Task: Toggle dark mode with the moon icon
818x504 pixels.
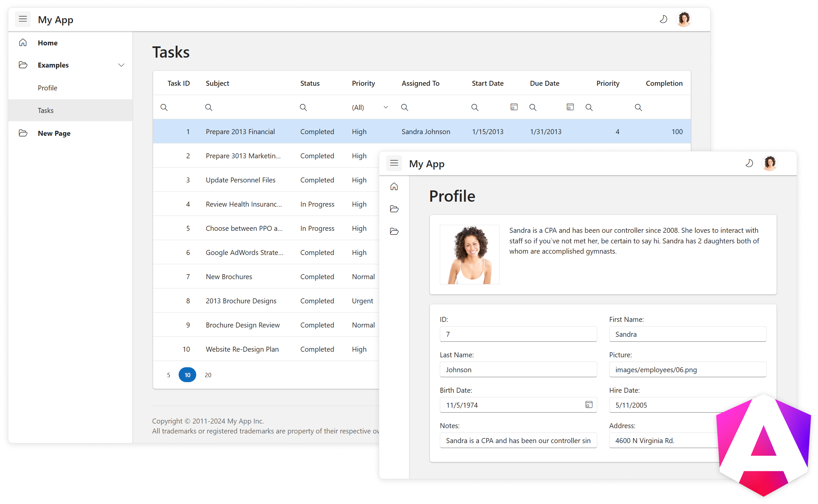Action: (x=663, y=19)
